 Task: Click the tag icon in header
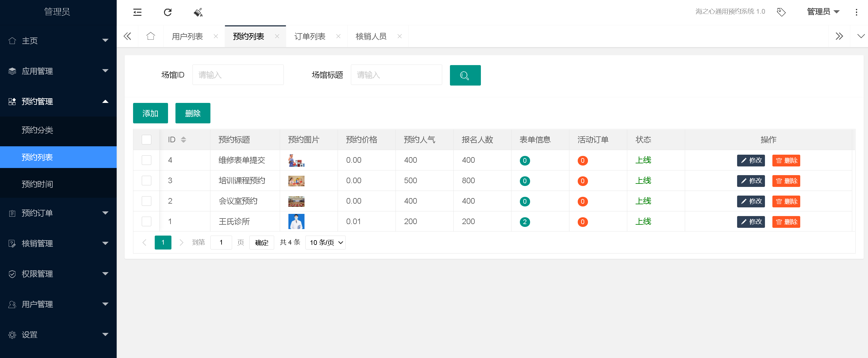pyautogui.click(x=781, y=12)
